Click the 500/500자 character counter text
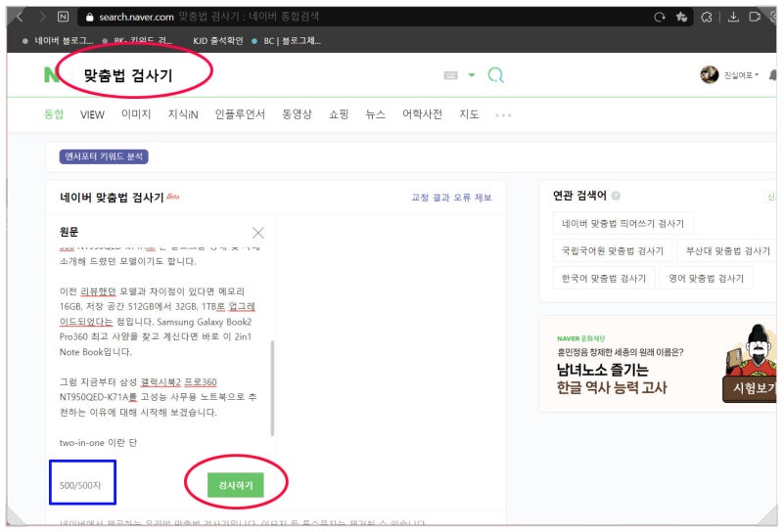Viewport: 783px width, 532px height. pos(80,485)
